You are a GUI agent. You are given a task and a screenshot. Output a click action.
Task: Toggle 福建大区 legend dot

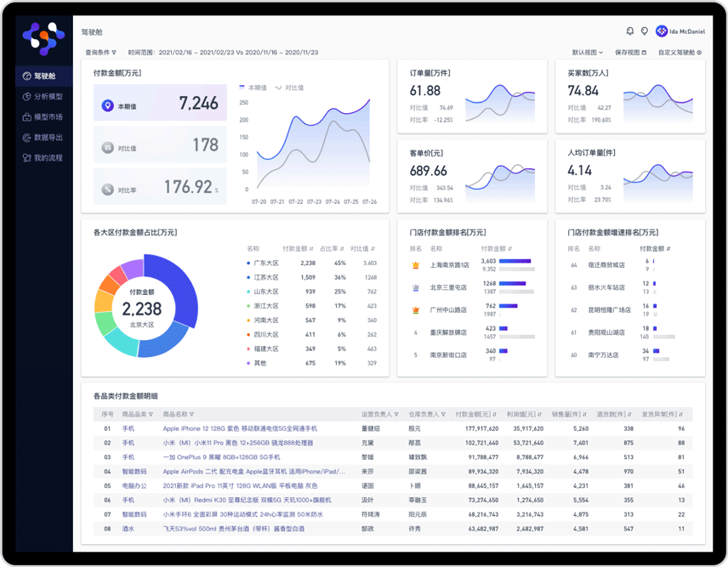tap(248, 349)
